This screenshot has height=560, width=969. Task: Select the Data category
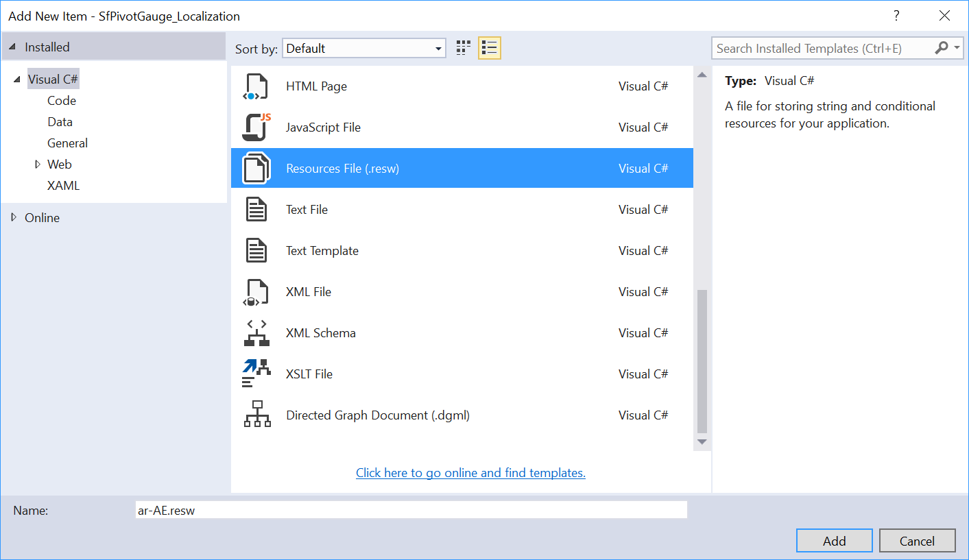click(60, 122)
